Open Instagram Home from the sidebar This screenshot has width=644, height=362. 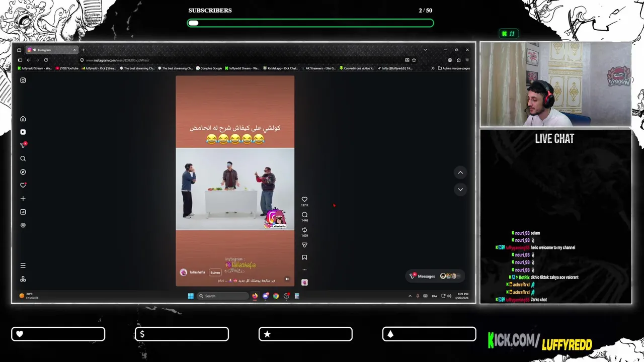pos(23,119)
